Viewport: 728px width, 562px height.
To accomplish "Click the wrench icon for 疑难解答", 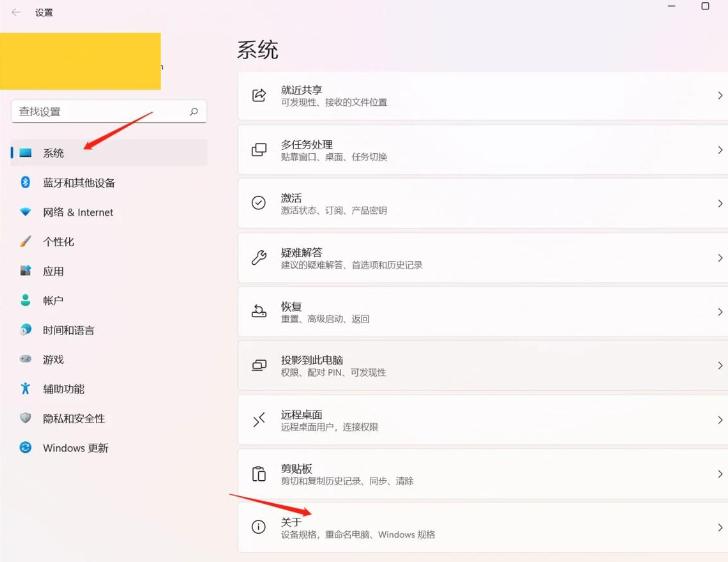I will 259,257.
